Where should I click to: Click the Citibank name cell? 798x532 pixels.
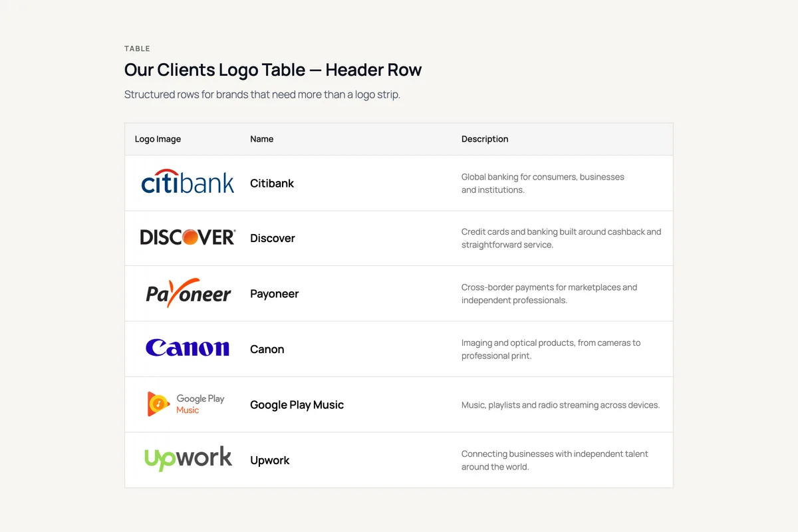(272, 184)
